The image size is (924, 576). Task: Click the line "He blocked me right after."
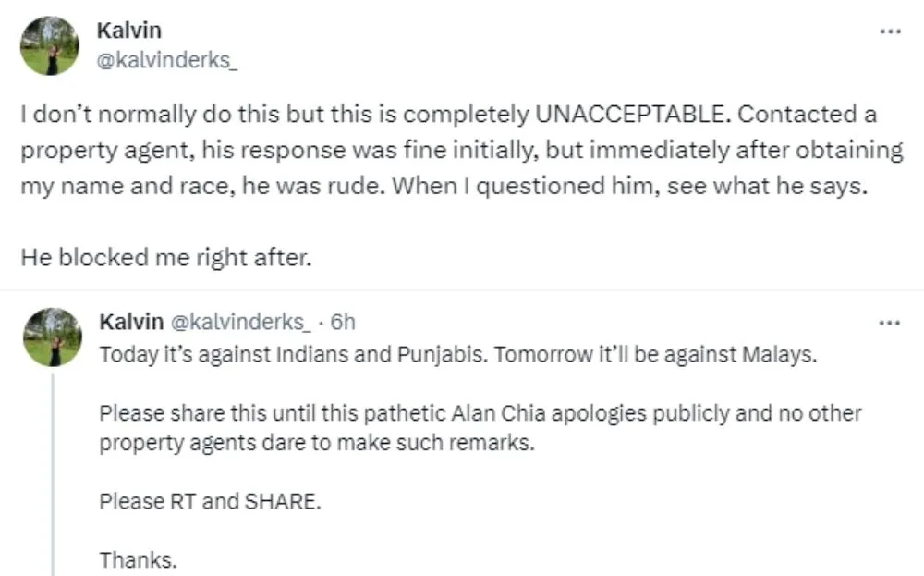click(x=167, y=258)
